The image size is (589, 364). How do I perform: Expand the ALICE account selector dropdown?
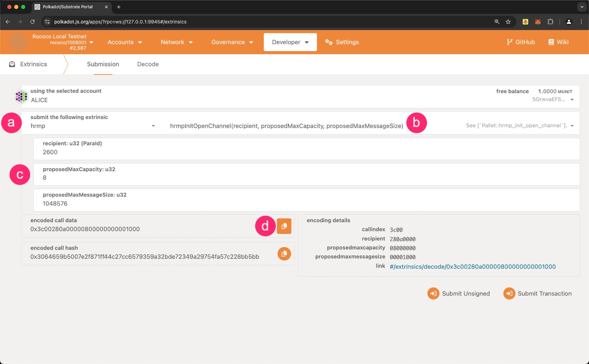click(572, 100)
